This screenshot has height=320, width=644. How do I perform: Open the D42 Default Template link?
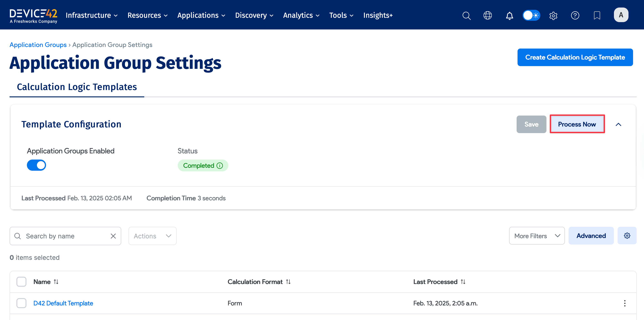(x=63, y=303)
